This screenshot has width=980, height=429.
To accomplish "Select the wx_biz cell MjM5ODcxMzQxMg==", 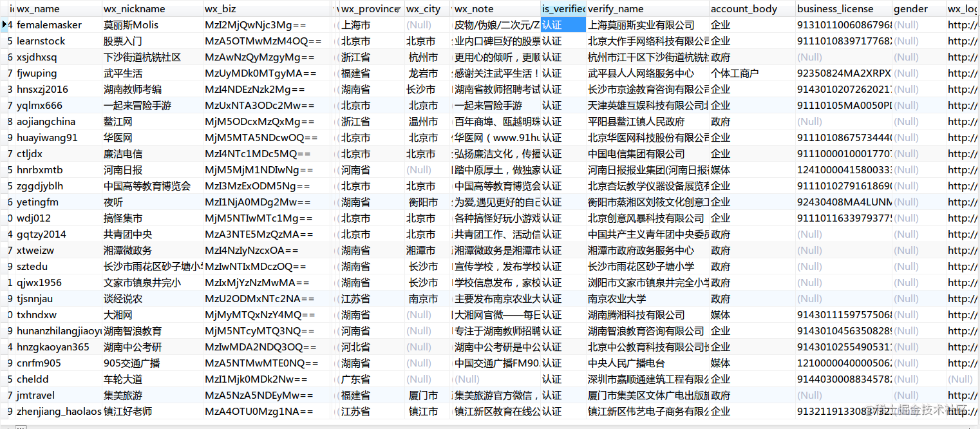I will [x=267, y=122].
